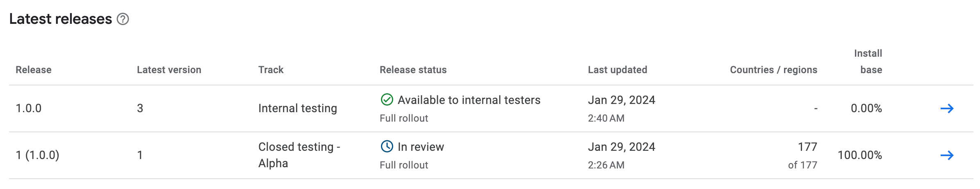This screenshot has height=189, width=980.
Task: Click the 100.00% install base value
Action: click(859, 155)
